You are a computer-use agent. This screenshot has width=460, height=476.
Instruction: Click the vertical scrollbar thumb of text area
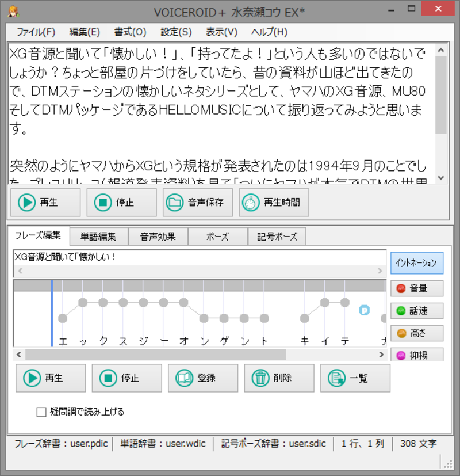pyautogui.click(x=441, y=95)
